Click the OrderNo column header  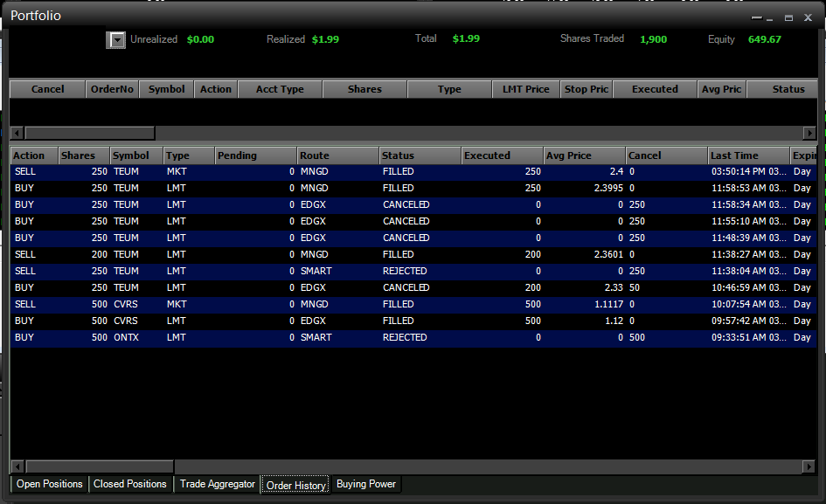coord(112,89)
